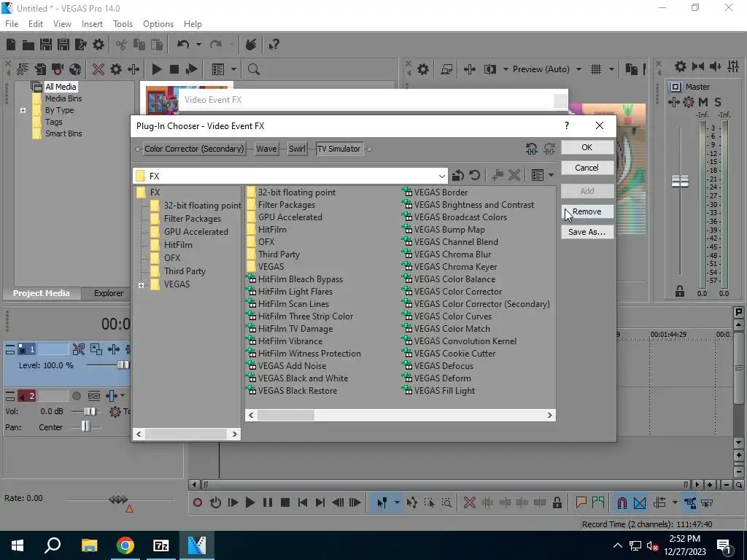Open the FX folder path dropdown
Screen dimensions: 747x560
tap(441, 176)
